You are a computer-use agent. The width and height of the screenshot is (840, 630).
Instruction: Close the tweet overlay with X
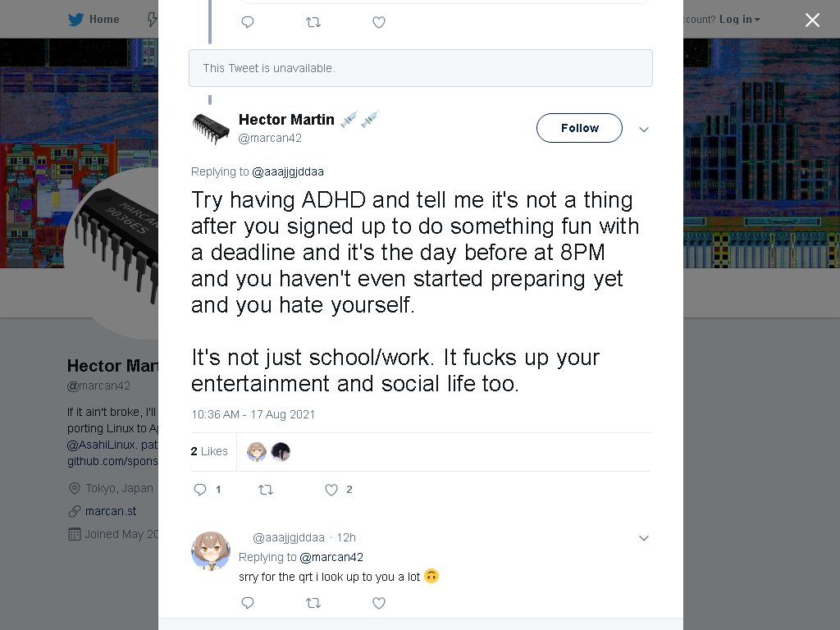coord(812,20)
